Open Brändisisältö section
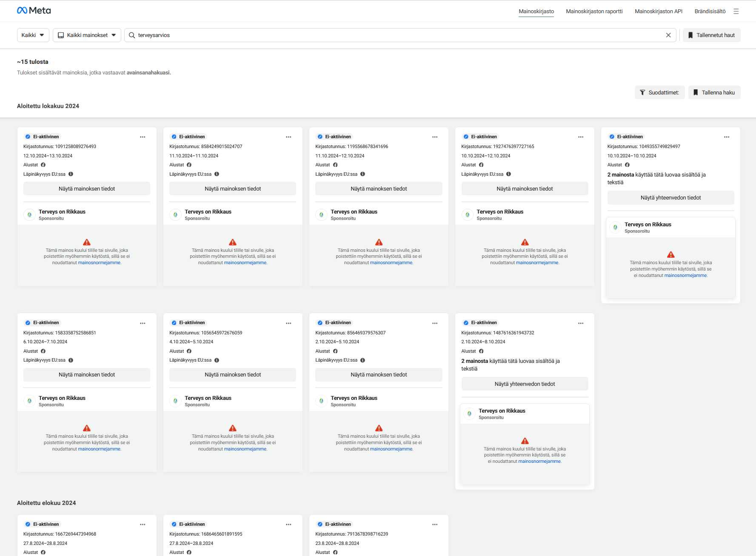 point(710,11)
